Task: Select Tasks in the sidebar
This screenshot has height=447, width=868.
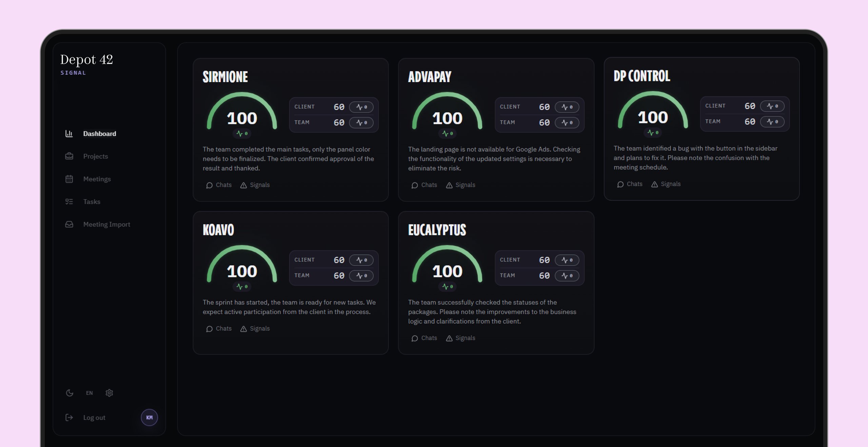Action: click(x=92, y=202)
